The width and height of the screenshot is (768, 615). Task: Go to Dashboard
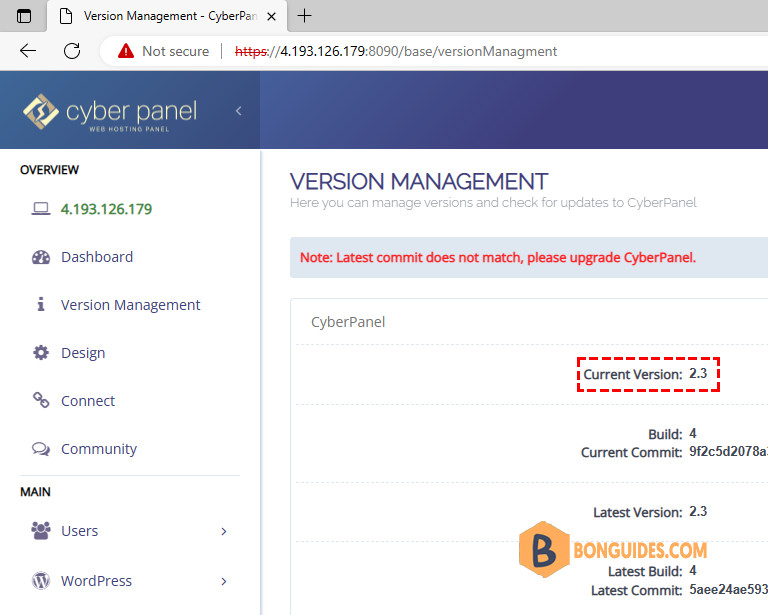tap(97, 257)
